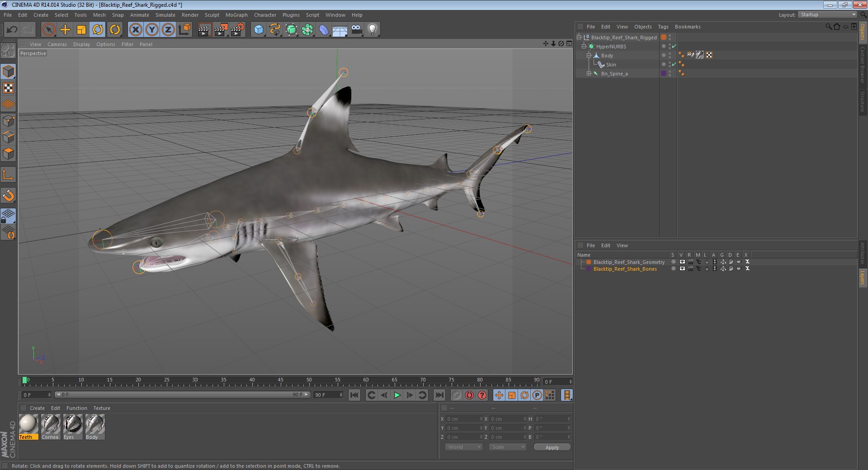
Task: Click the Apply button
Action: point(552,447)
